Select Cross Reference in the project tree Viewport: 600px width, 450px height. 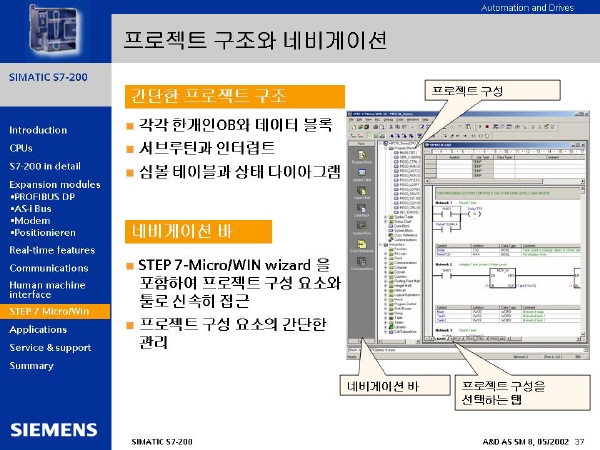pyautogui.click(x=403, y=235)
